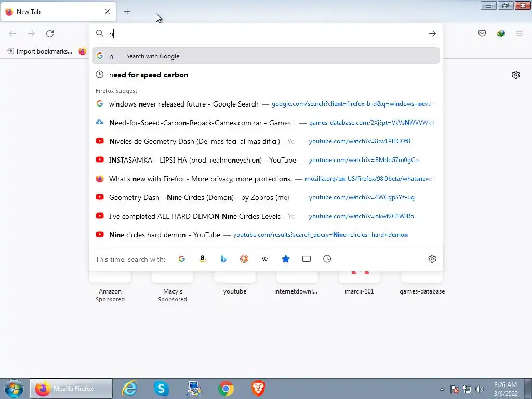The width and height of the screenshot is (532, 399).
Task: Open 'windows never released future' Google result
Action: tap(265, 104)
